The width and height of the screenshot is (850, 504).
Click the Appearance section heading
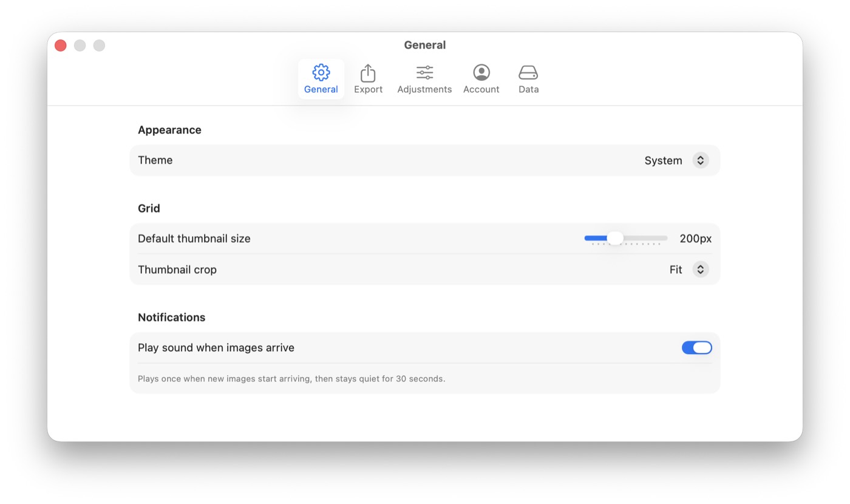pyautogui.click(x=169, y=130)
